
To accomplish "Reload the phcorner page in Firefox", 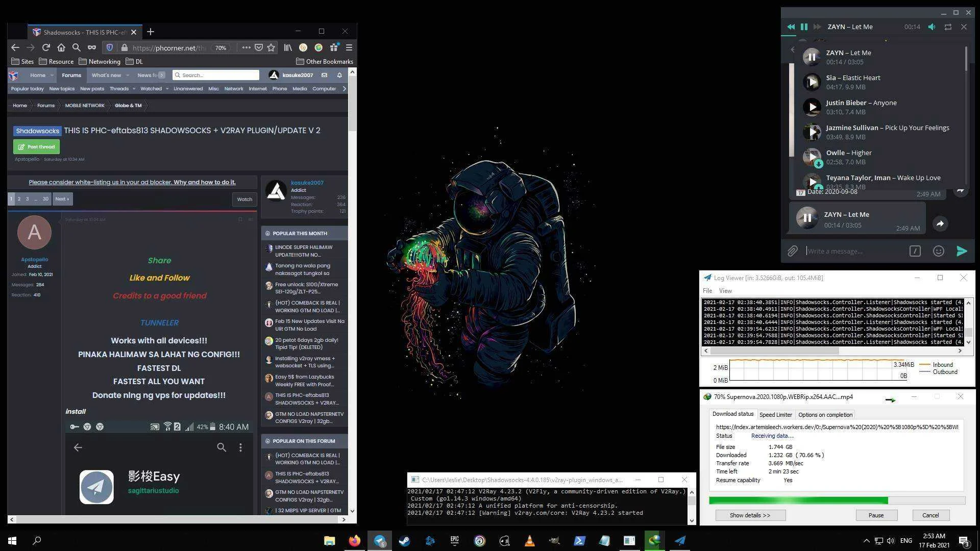I will (46, 47).
